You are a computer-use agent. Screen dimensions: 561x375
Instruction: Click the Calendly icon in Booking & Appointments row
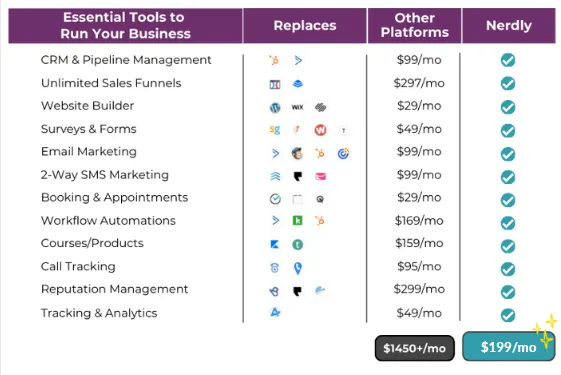[275, 199]
